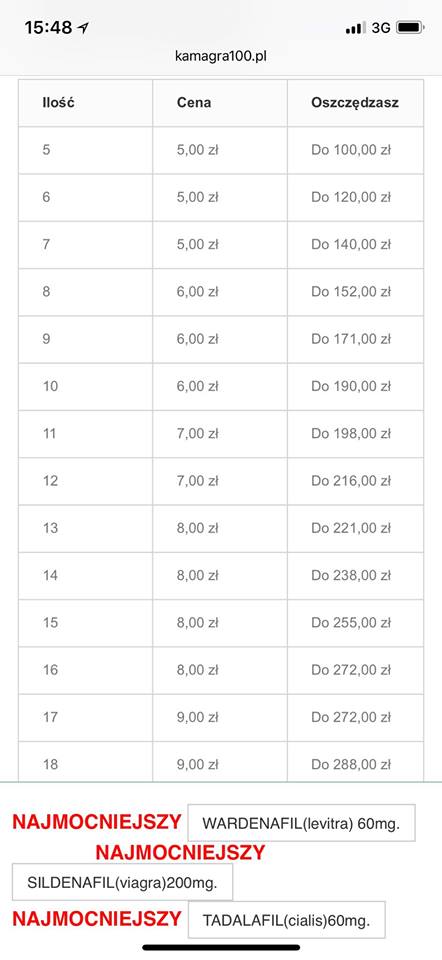Open WARDENAFIL(levitra) 60mg. button
The width and height of the screenshot is (442, 960).
(301, 823)
